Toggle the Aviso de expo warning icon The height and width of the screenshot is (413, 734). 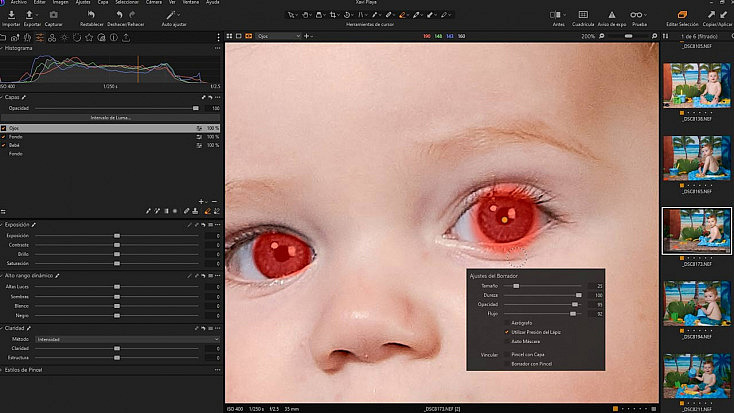611,15
